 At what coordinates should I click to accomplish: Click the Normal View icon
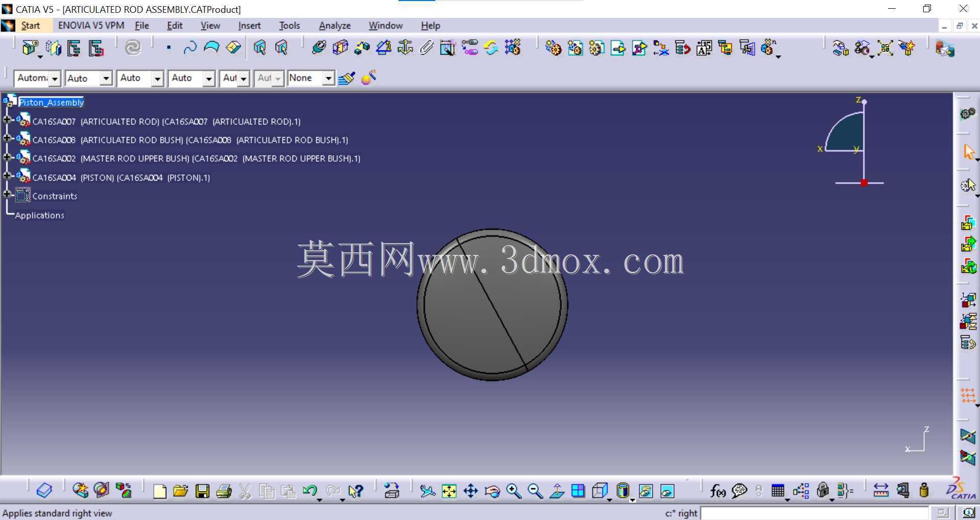[556, 491]
